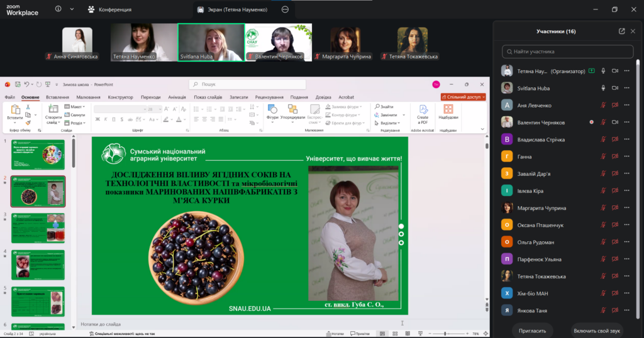Expand Спільний доступ share dropdown
644x338 pixels.
click(484, 97)
